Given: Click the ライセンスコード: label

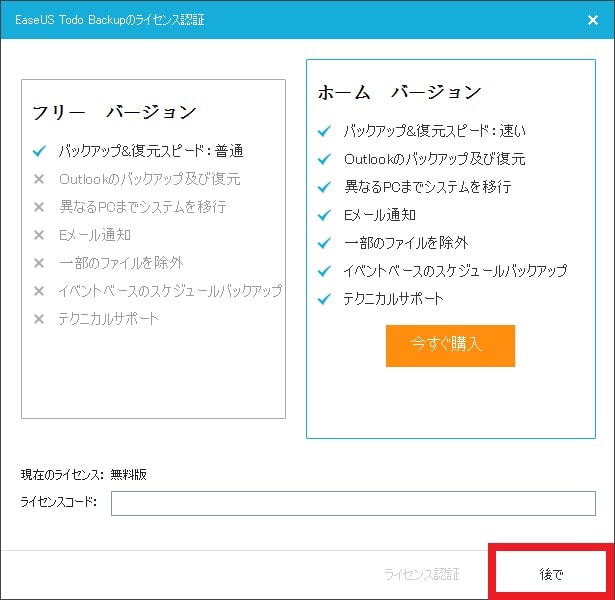Looking at the screenshot, I should [x=58, y=502].
